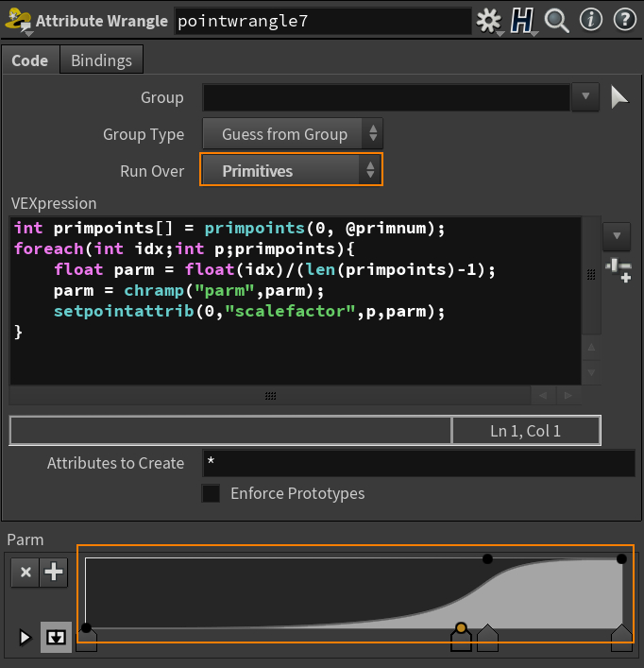This screenshot has height=668, width=644.
Task: Click the group selection arrow icon
Action: tap(619, 97)
